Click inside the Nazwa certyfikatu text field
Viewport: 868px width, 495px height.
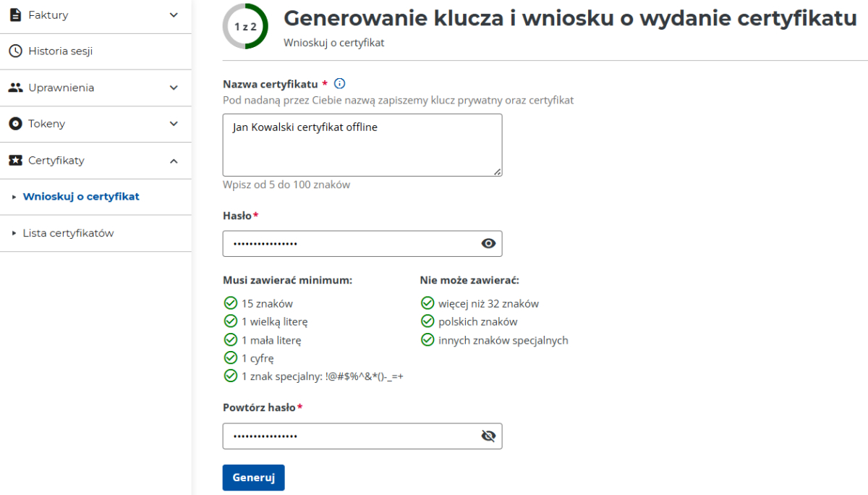point(362,145)
